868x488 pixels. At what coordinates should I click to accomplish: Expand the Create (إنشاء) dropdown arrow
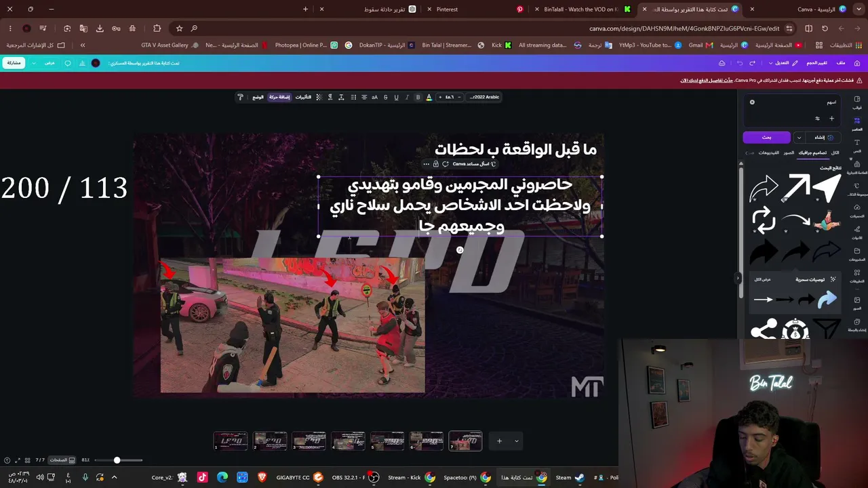pyautogui.click(x=799, y=137)
